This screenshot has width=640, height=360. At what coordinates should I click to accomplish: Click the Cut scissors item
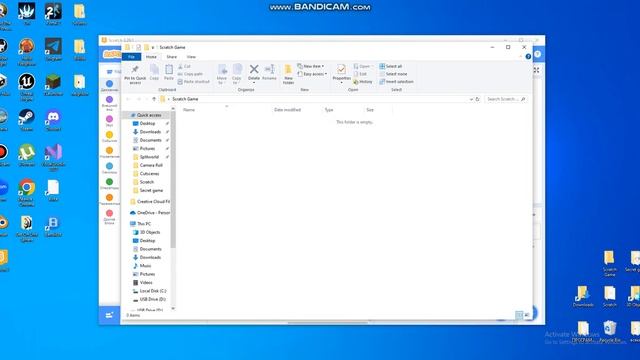184,66
